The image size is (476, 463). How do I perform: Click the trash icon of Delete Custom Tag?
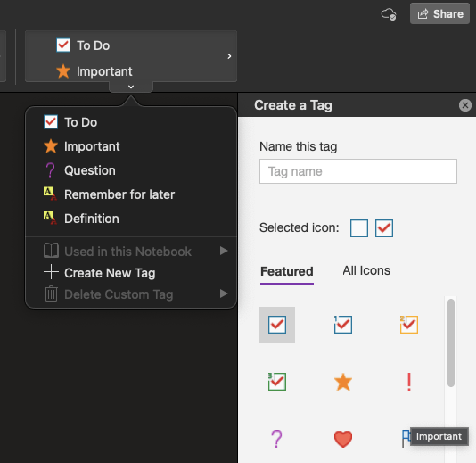click(x=51, y=294)
